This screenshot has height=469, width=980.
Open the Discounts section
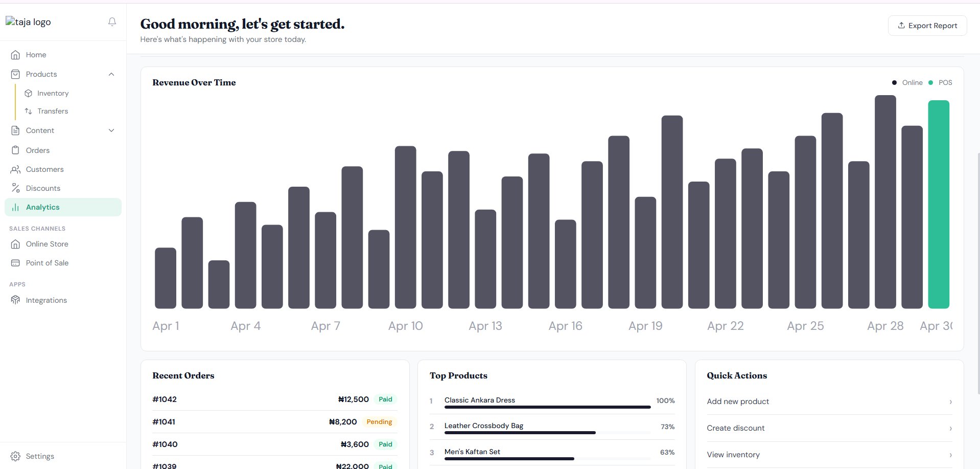(x=63, y=188)
